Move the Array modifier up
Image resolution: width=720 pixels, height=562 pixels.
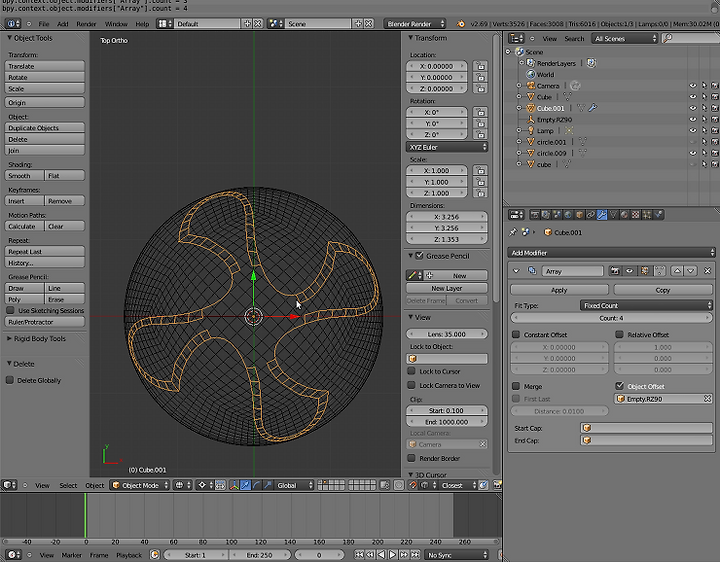[677, 271]
